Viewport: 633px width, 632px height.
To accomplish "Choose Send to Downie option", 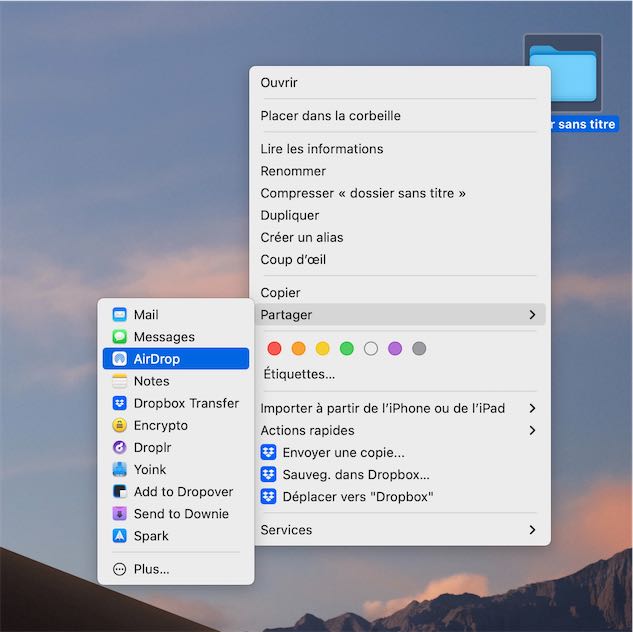I will 176,513.
